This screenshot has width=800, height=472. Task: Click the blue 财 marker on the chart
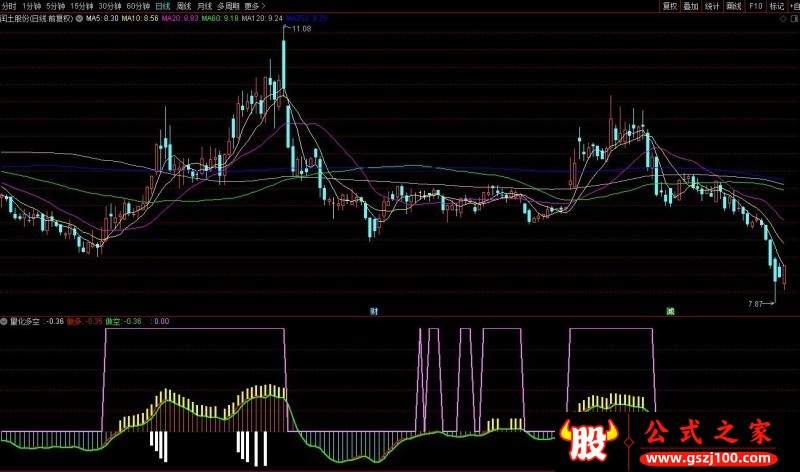375,311
